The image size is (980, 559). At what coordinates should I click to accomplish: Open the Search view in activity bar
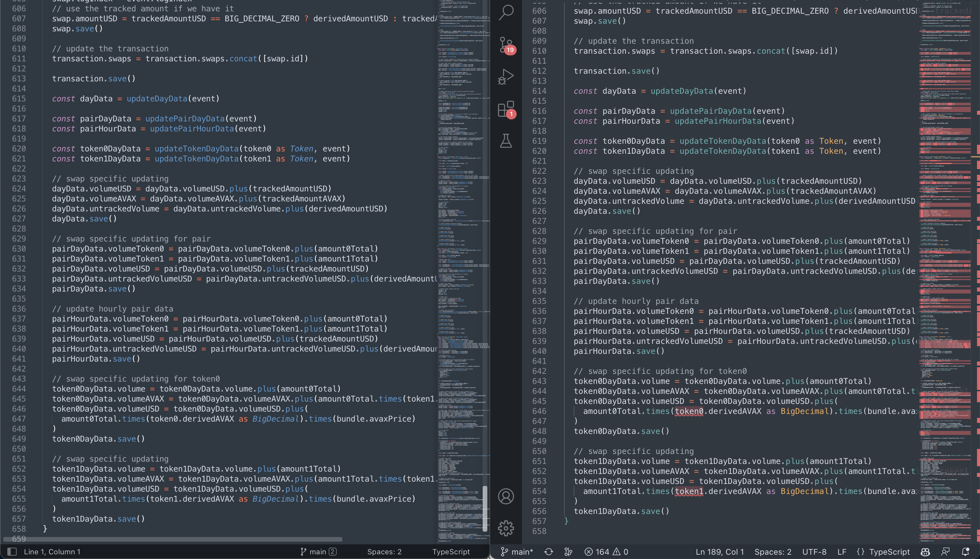506,12
